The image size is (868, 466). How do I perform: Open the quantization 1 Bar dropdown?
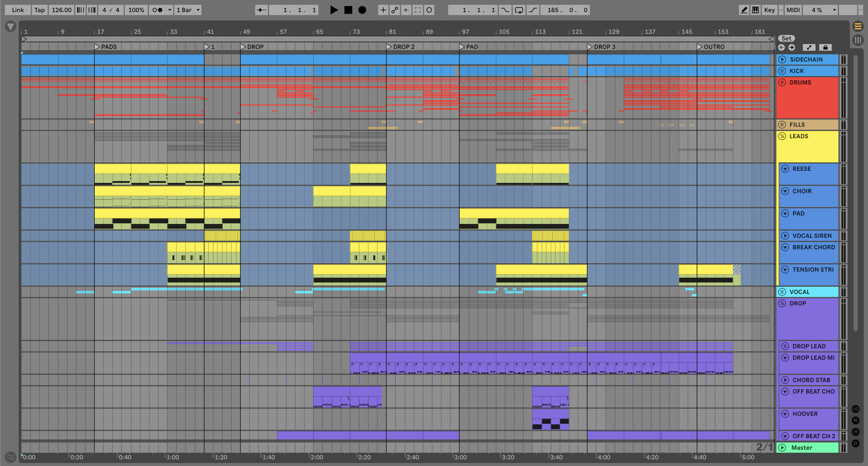point(188,10)
